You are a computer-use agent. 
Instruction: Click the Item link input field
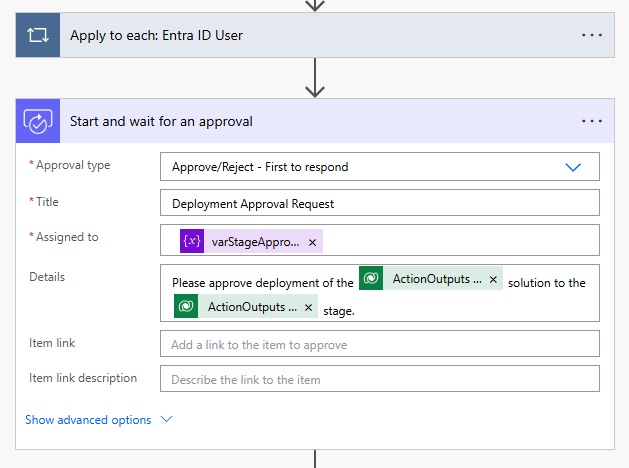tap(379, 344)
